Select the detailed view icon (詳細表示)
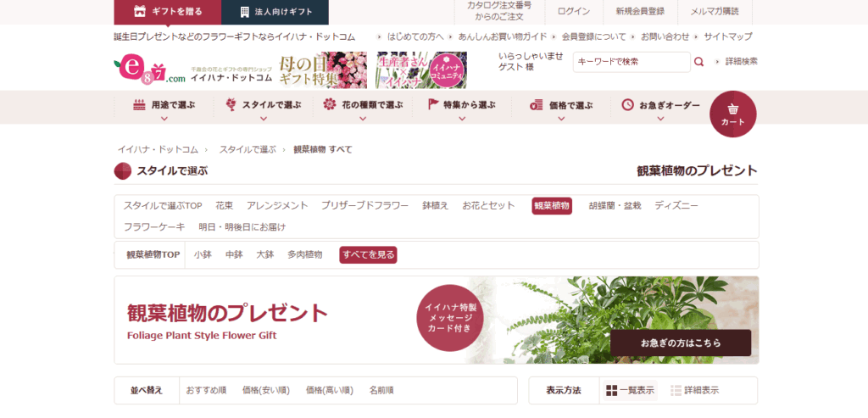This screenshot has height=418, width=868. click(676, 391)
